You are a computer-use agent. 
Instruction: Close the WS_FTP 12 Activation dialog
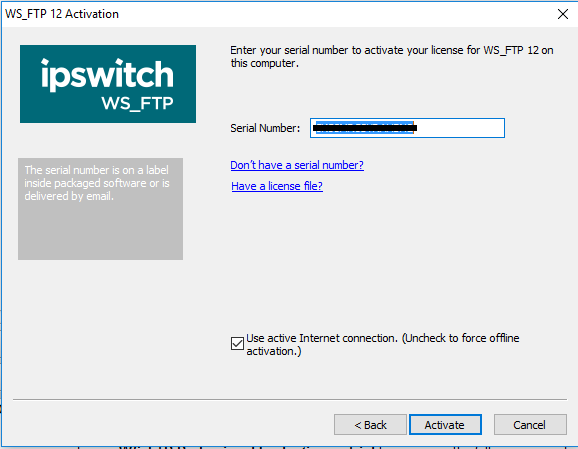click(x=563, y=14)
